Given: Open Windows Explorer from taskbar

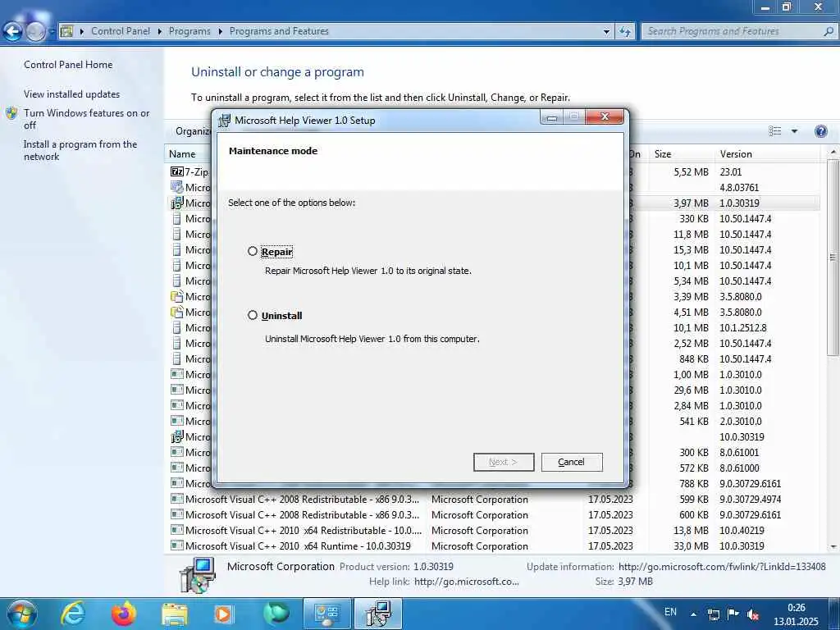Looking at the screenshot, I should (175, 614).
